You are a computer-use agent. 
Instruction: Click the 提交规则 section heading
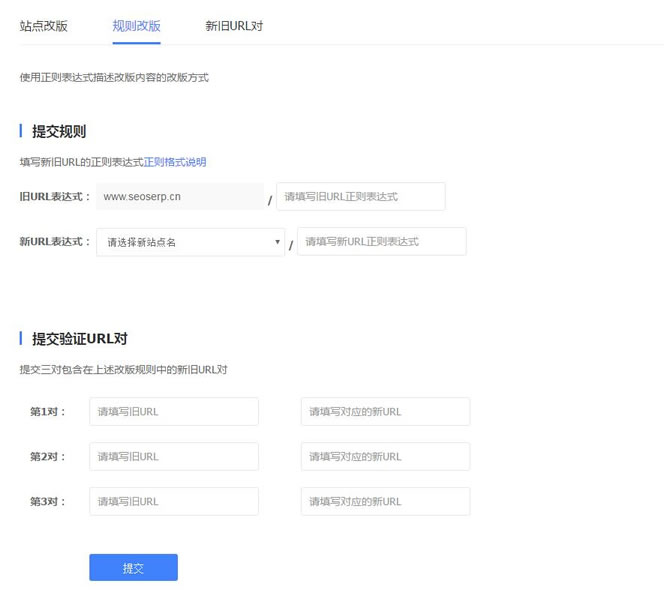tap(59, 131)
